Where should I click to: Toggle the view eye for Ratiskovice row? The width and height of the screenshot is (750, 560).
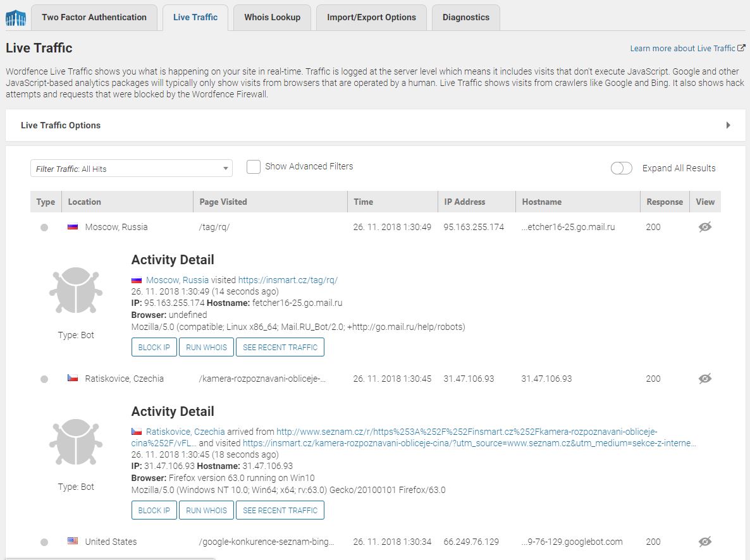click(x=705, y=379)
